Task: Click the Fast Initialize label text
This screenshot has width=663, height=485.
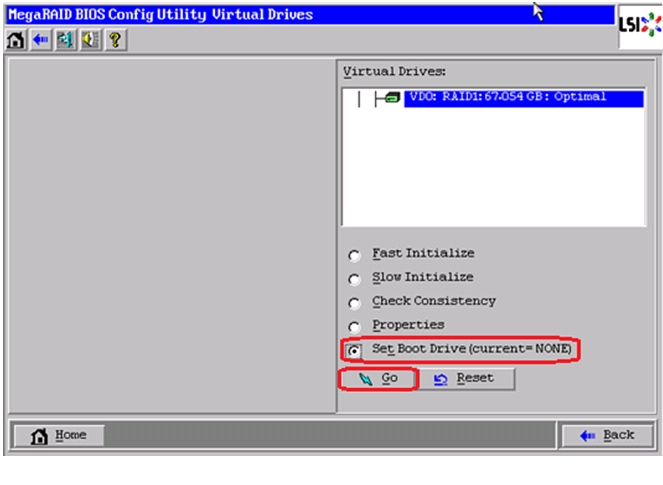Action: (423, 253)
